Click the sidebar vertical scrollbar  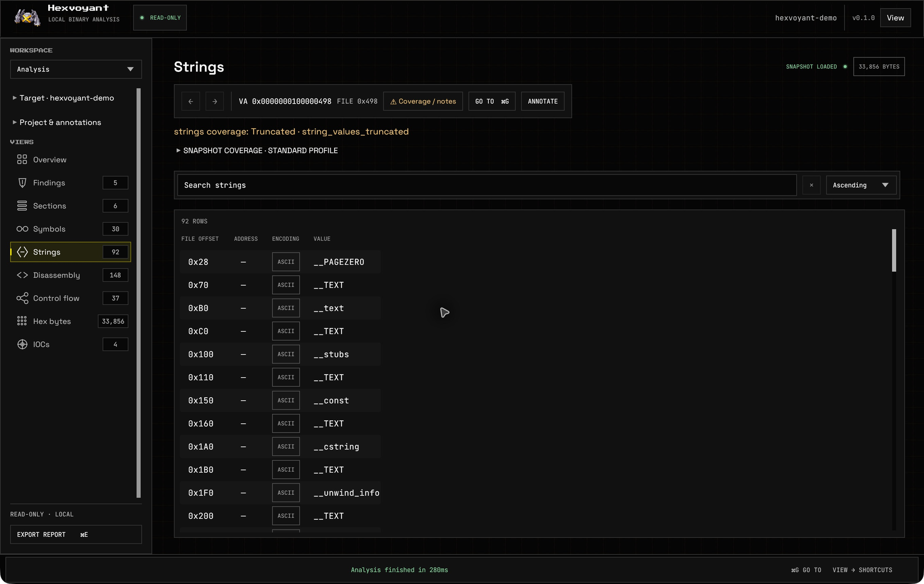[x=139, y=293]
